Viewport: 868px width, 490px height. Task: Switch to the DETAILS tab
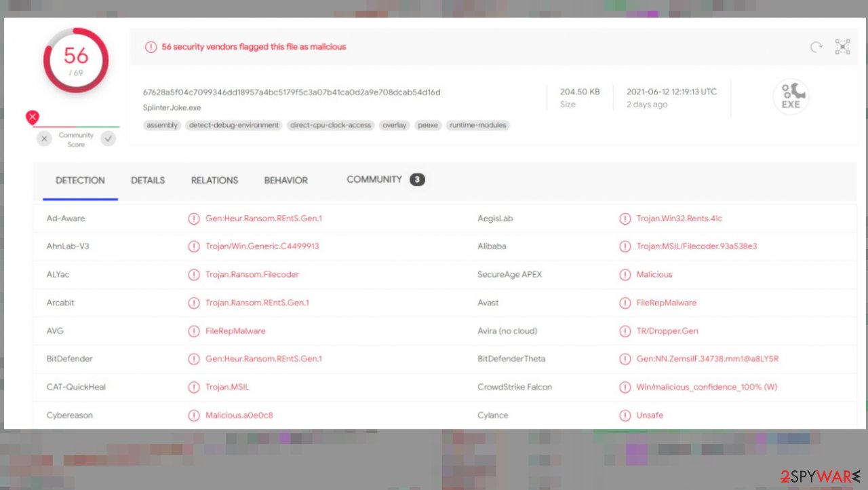pos(148,181)
